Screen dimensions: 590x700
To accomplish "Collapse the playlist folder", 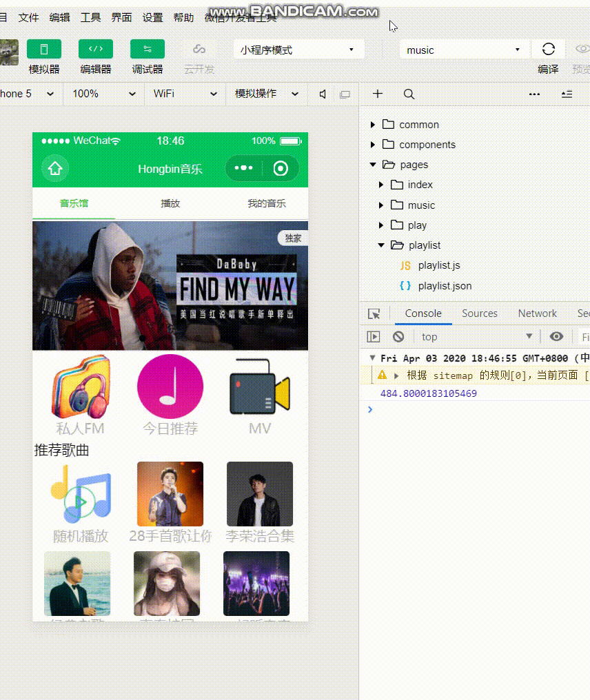I will 381,245.
